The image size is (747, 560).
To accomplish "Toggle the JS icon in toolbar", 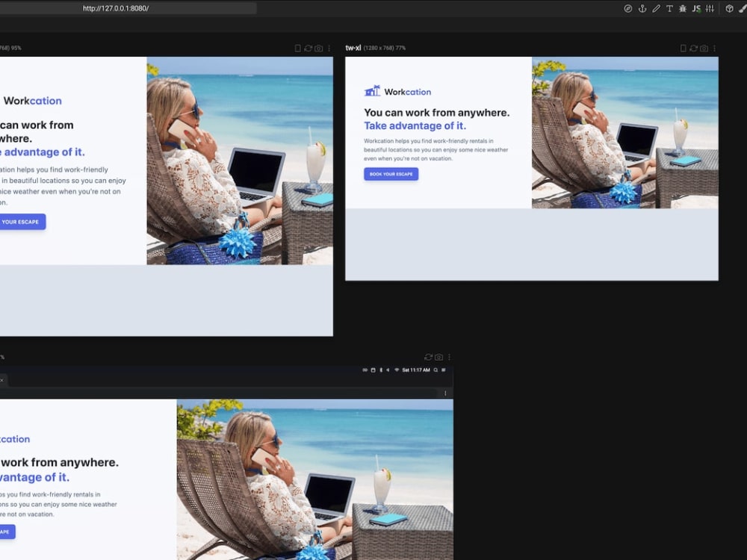I will 696,8.
